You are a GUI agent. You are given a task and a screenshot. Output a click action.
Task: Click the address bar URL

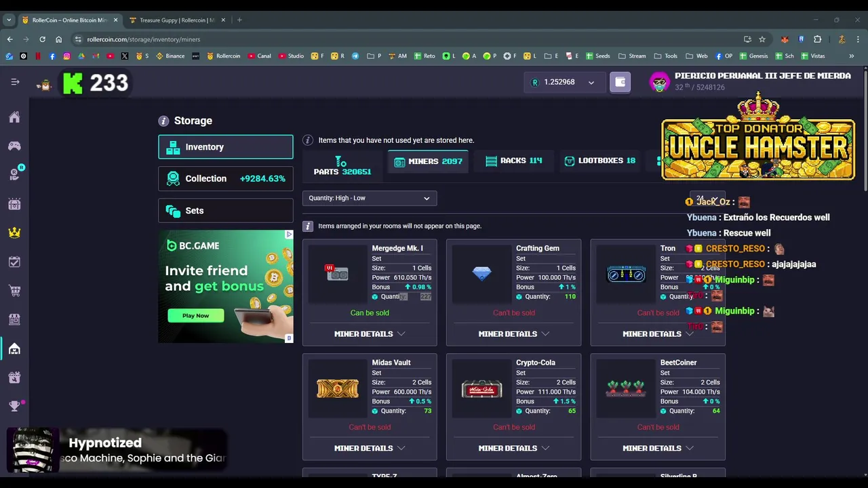point(144,39)
